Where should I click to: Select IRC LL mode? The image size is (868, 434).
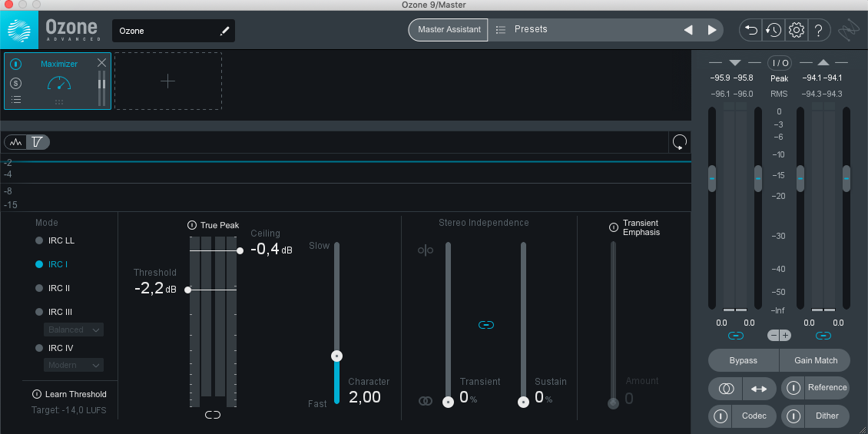[x=55, y=240]
